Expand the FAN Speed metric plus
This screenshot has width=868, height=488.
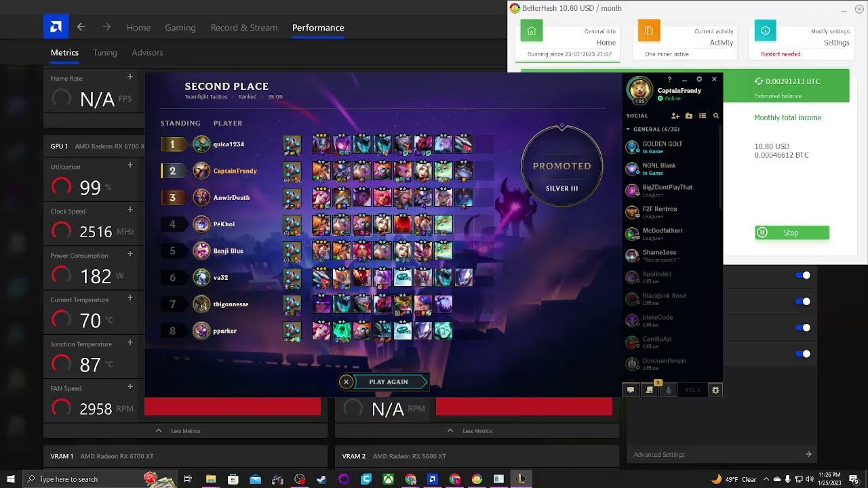click(x=130, y=387)
